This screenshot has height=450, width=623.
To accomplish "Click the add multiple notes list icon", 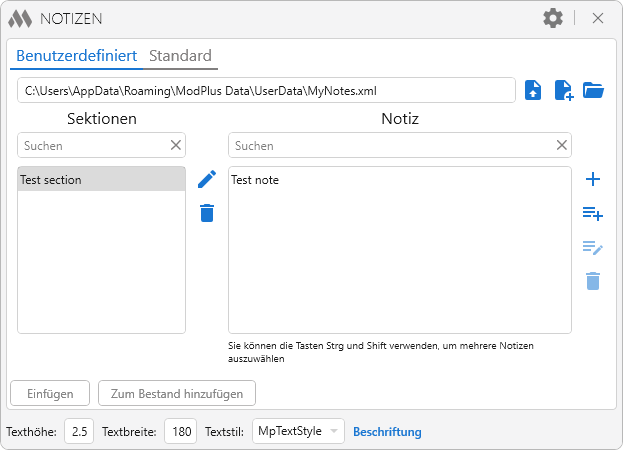I will point(593,213).
